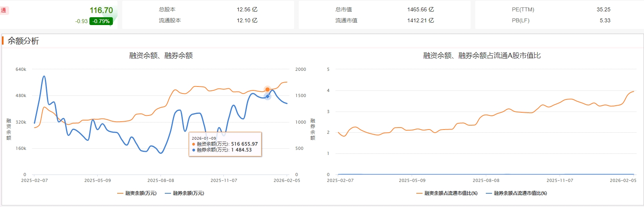This screenshot has width=644, height=207.
Task: Click the 余额分析 section heading
Action: click(23, 41)
